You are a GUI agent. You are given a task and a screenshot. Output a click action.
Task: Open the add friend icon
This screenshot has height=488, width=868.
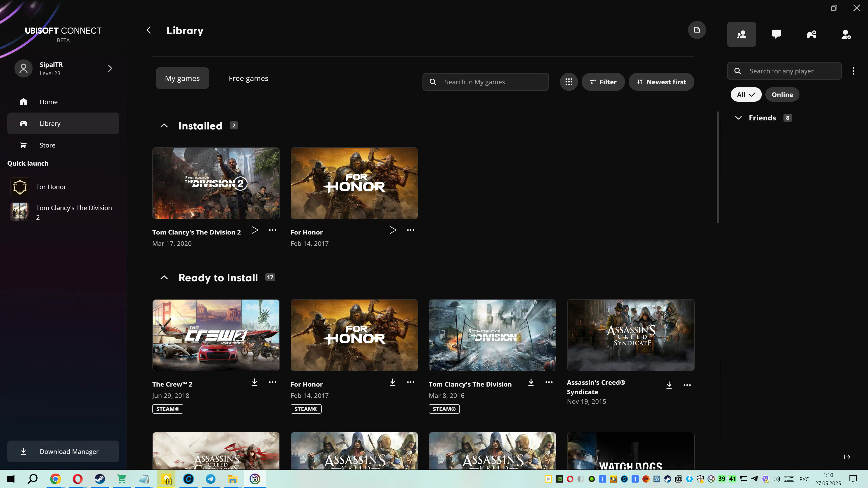(846, 34)
